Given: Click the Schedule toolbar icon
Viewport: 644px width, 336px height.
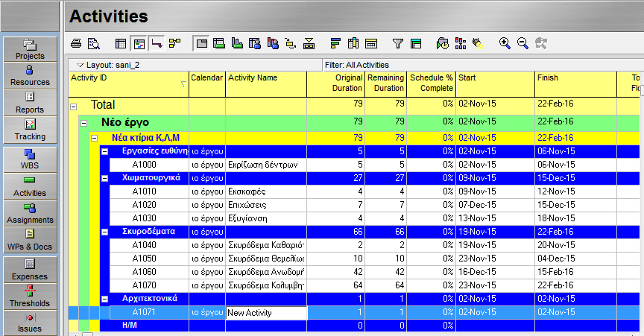Looking at the screenshot, I should (x=442, y=43).
